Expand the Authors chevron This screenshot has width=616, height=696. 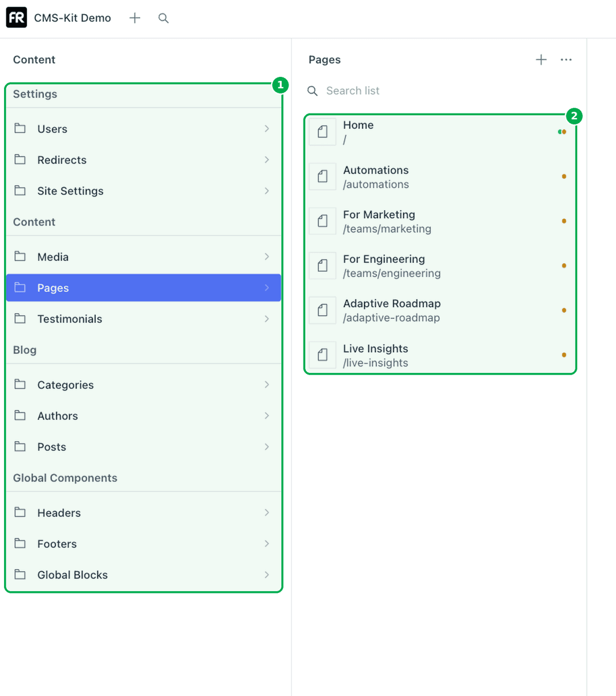click(267, 416)
